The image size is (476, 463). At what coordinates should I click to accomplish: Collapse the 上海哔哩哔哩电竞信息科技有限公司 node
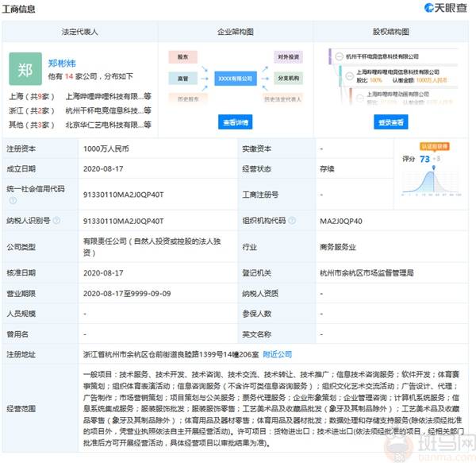point(349,76)
